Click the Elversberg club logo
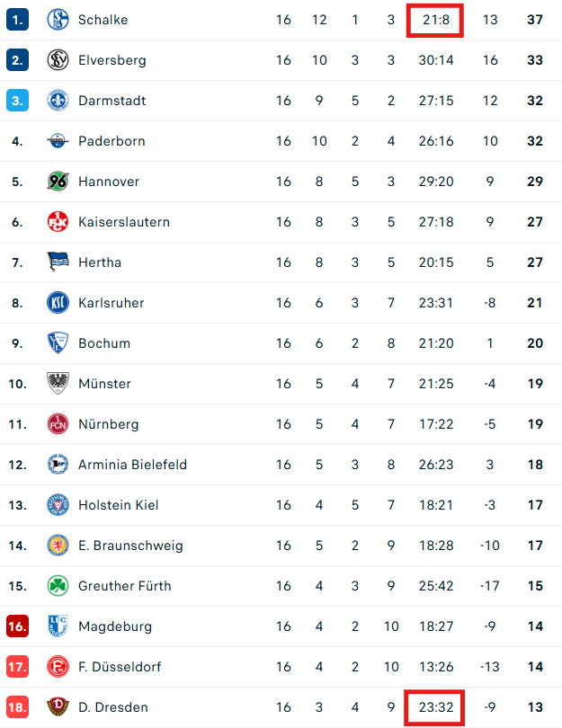The width and height of the screenshot is (562, 728). click(x=58, y=60)
